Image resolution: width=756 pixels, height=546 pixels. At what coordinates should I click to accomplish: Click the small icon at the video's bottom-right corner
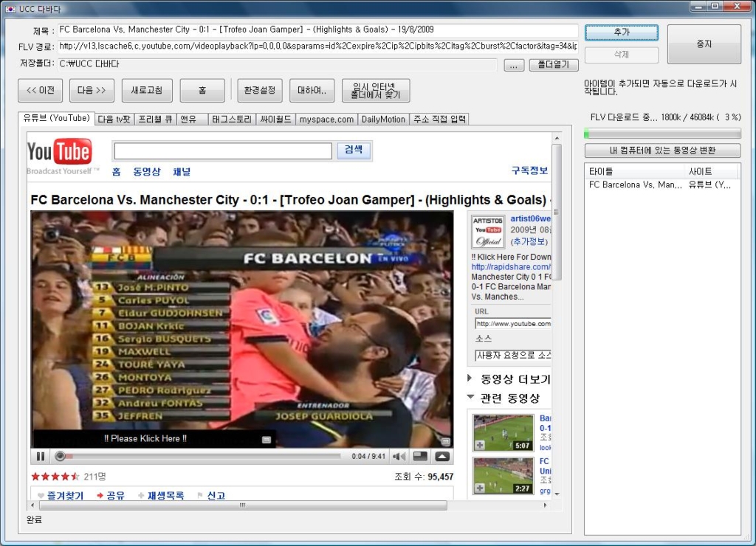(445, 441)
